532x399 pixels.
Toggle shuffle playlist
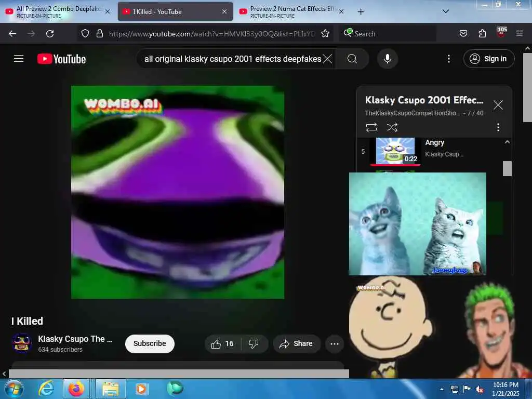(392, 128)
